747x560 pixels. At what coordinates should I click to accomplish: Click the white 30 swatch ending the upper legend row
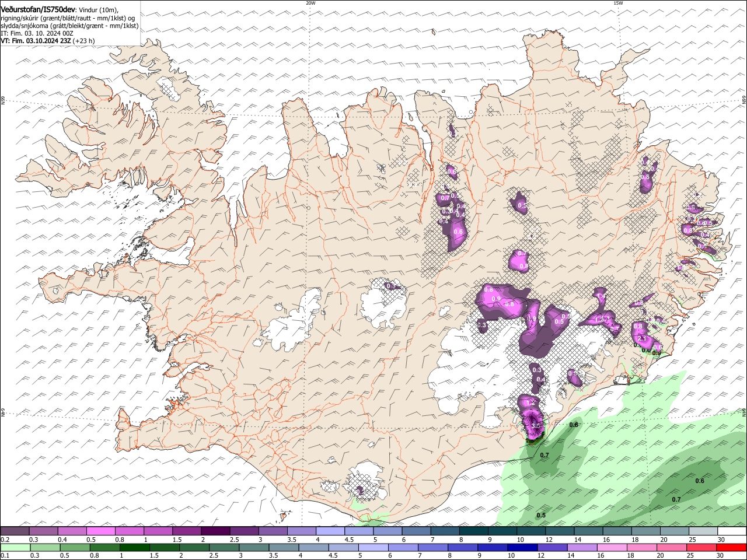tap(732, 531)
